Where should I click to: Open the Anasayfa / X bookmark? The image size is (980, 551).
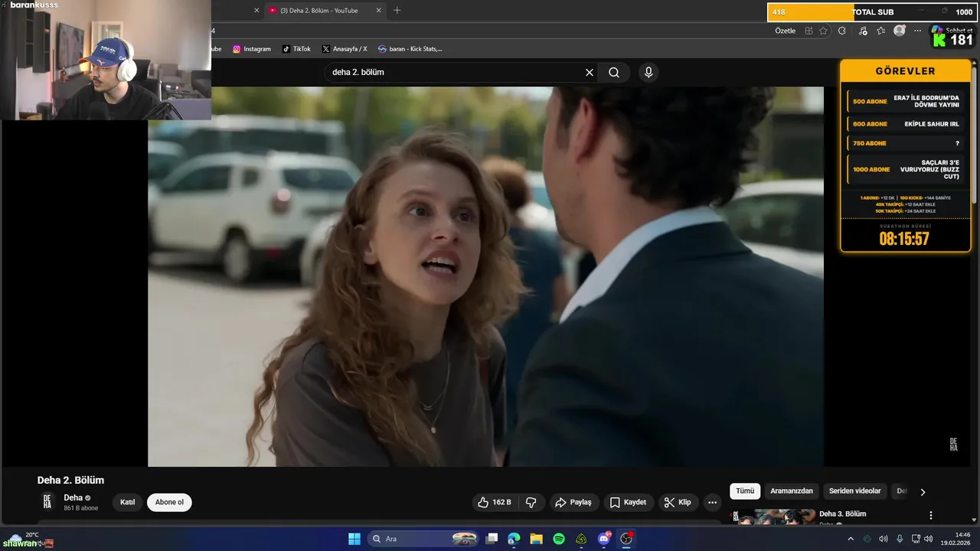click(345, 48)
